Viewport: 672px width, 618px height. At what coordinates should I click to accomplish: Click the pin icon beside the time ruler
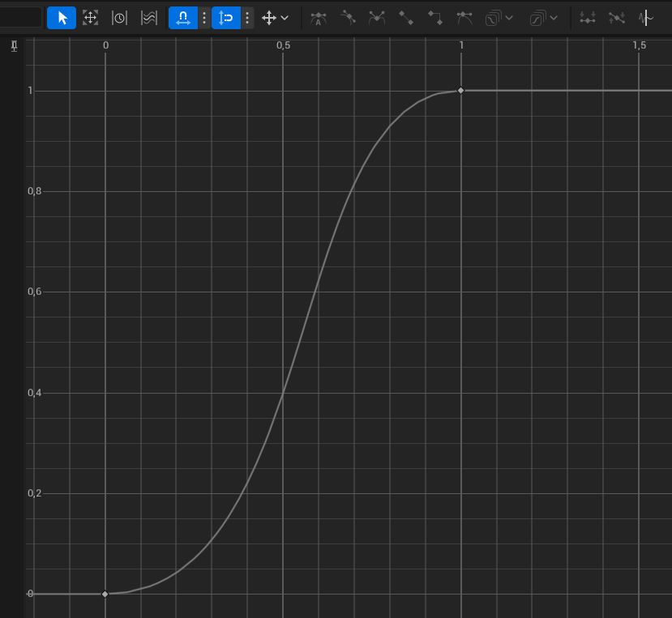click(14, 46)
